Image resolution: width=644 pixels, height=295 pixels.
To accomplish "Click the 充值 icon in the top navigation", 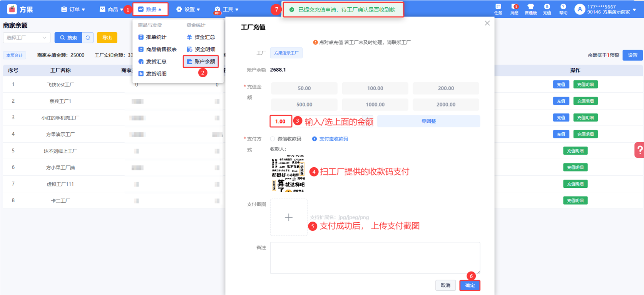I will tap(547, 9).
